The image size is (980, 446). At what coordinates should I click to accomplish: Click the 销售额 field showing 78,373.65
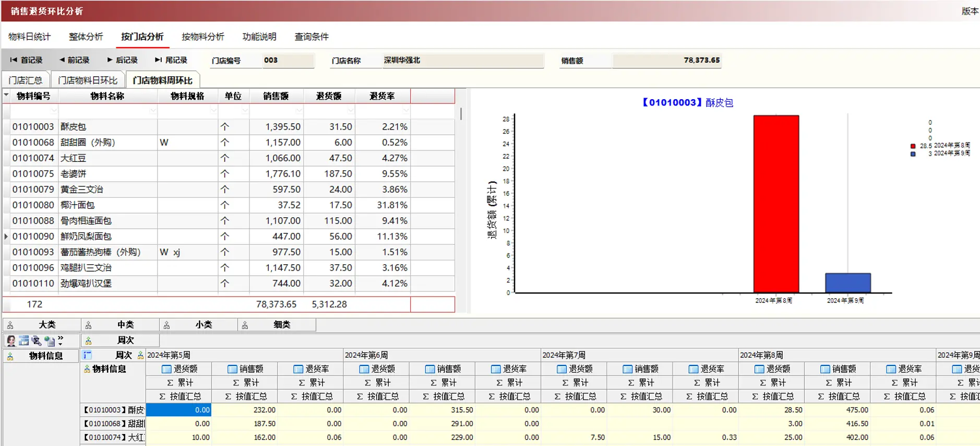[x=667, y=61]
